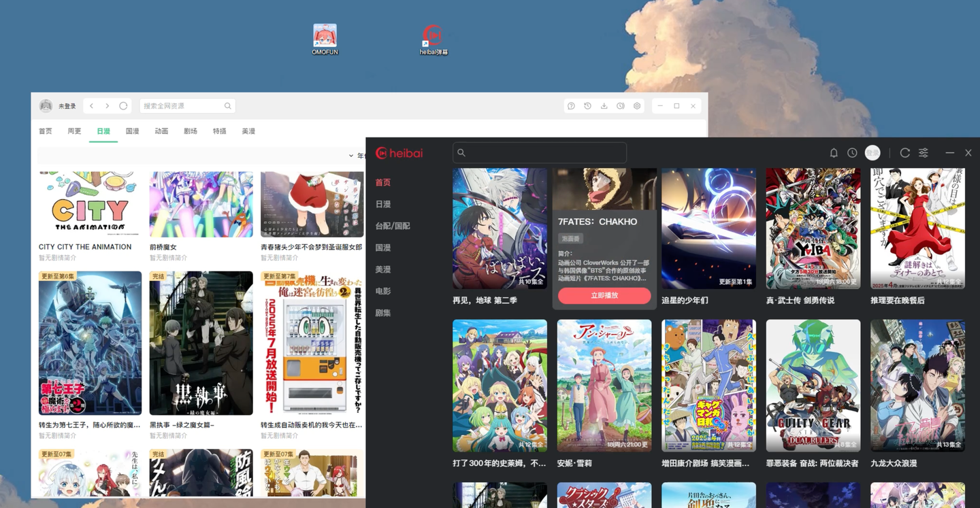Click OMOFUN clock icon left of settings gear
The image size is (980, 508).
(621, 106)
